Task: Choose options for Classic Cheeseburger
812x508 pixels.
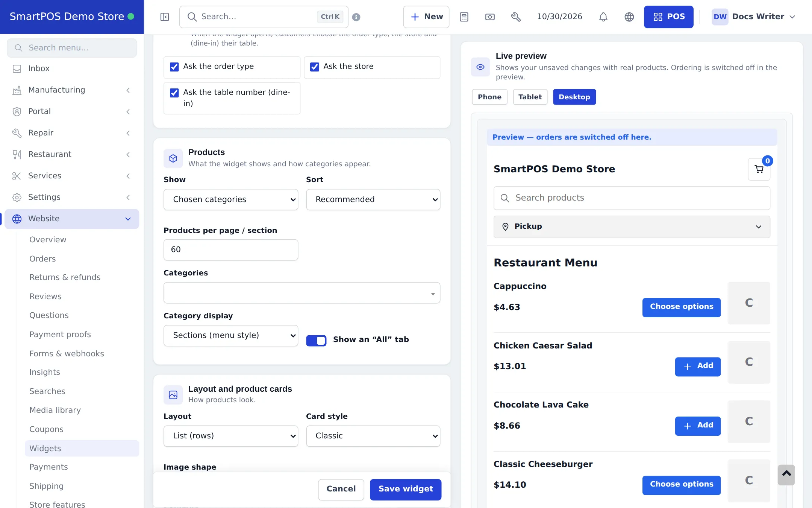Action: pyautogui.click(x=681, y=485)
